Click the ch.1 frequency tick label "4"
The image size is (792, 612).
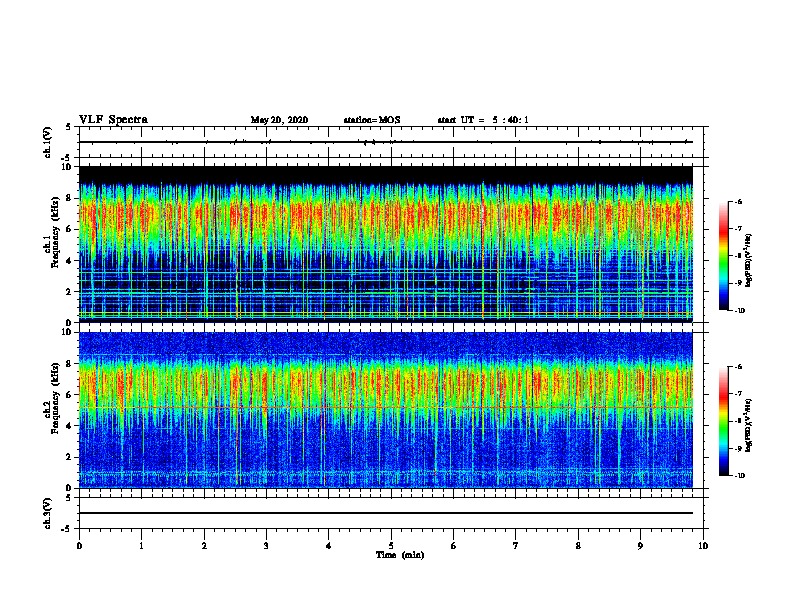[x=70, y=261]
